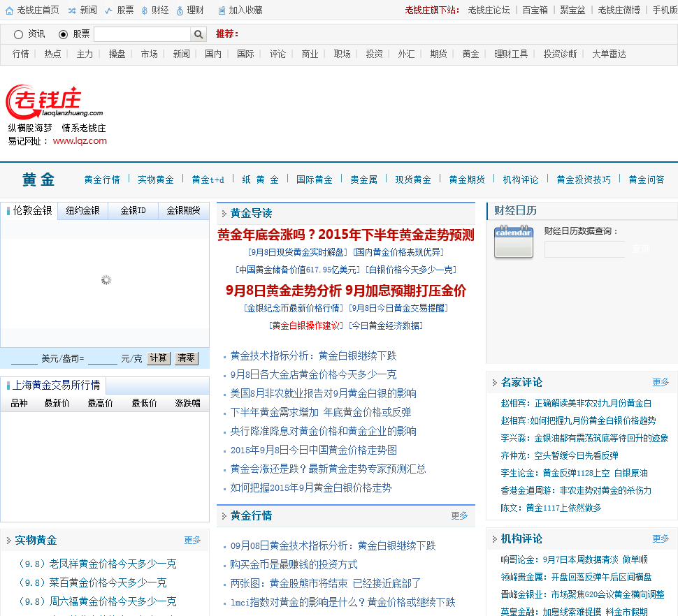Open 大单雷达 in the top navigation
The image size is (678, 616).
(609, 54)
